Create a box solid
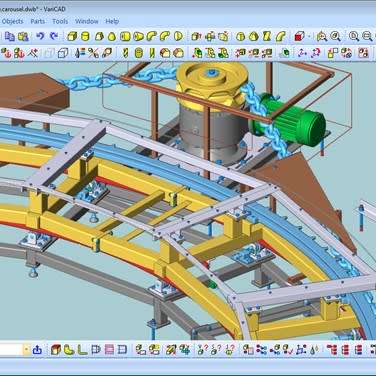376x376 pixels. [72, 36]
